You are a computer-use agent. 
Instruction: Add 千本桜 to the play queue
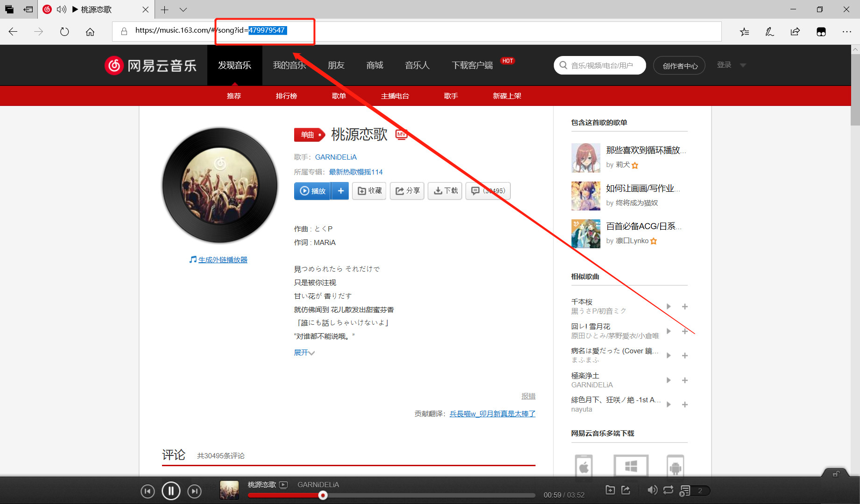coord(685,307)
